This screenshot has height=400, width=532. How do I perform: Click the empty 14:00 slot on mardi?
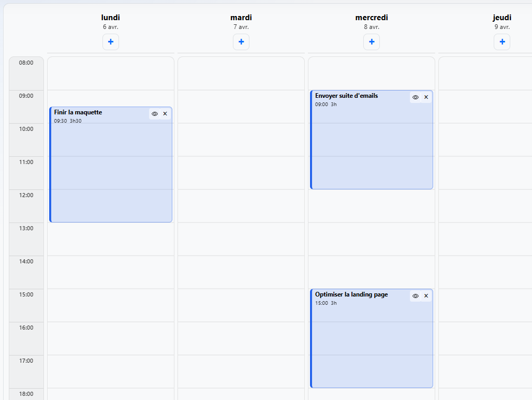tap(241, 272)
